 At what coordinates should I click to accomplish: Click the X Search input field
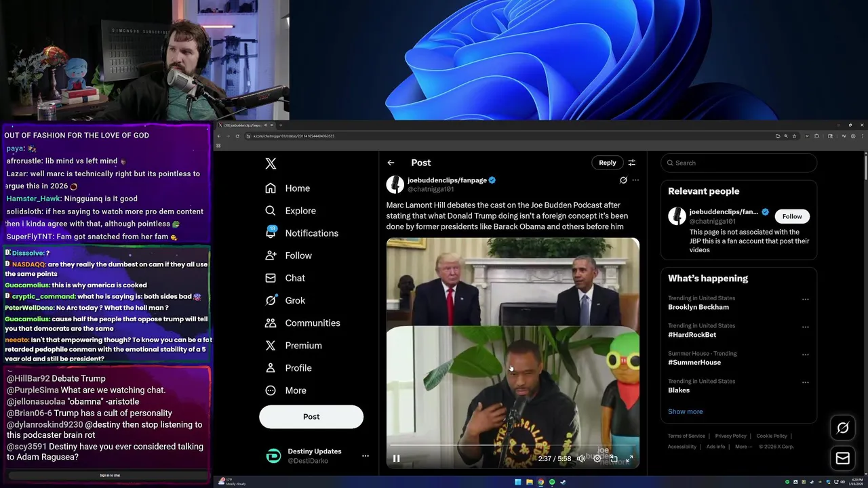[739, 163]
